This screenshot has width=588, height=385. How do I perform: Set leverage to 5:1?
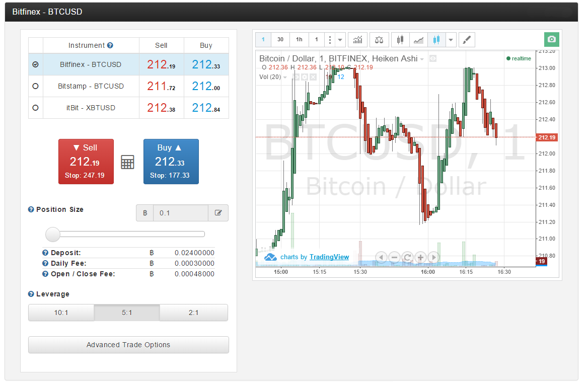127,313
